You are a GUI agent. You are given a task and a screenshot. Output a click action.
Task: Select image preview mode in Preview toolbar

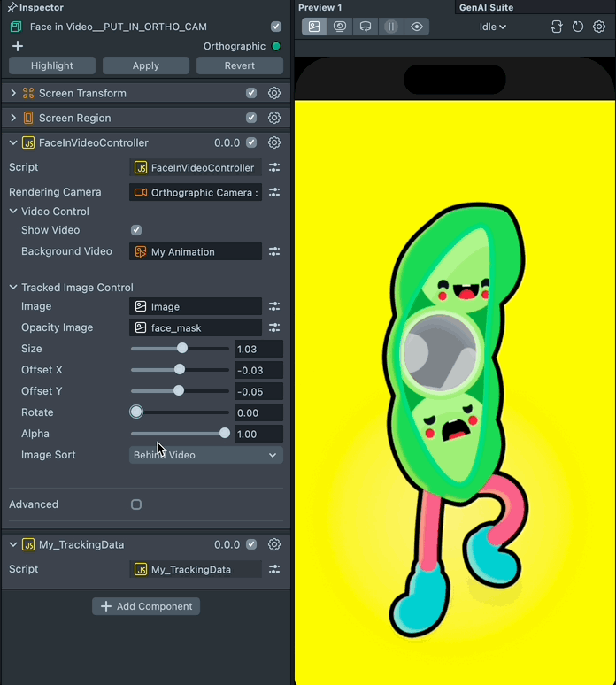click(314, 27)
